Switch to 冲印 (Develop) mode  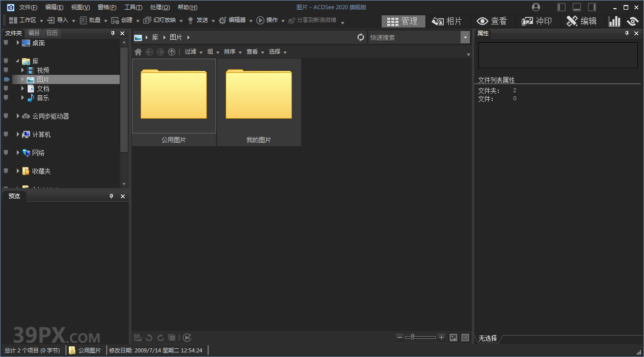536,21
